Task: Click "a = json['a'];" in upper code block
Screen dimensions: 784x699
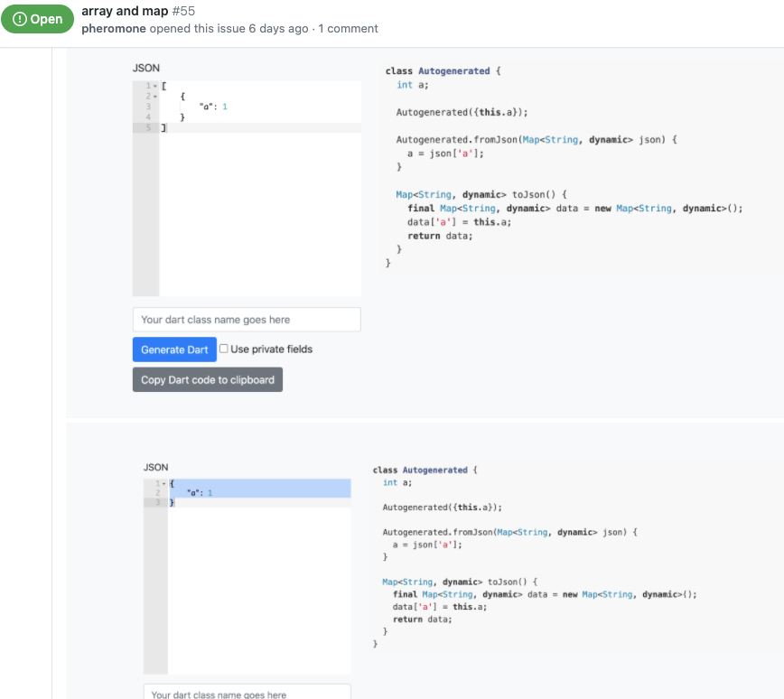Action: 445,154
